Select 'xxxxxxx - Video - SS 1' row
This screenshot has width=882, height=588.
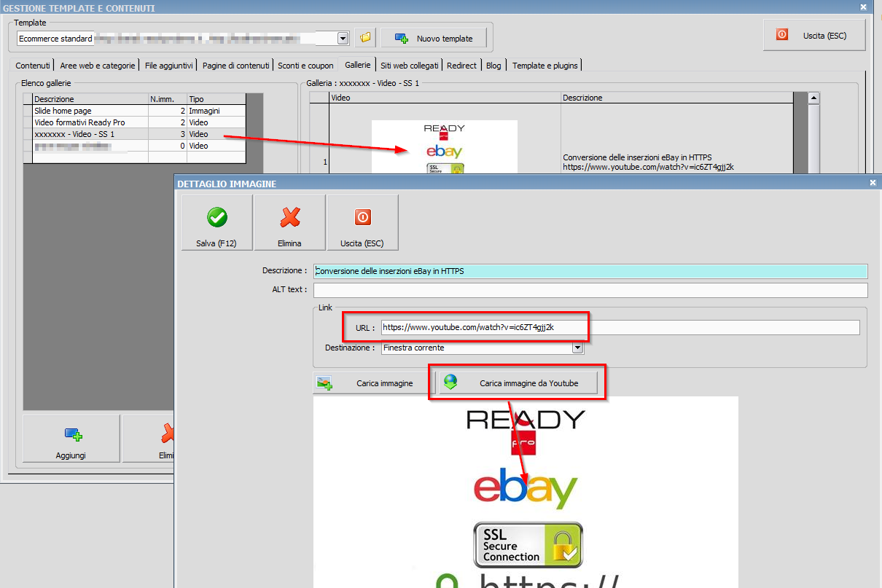134,134
